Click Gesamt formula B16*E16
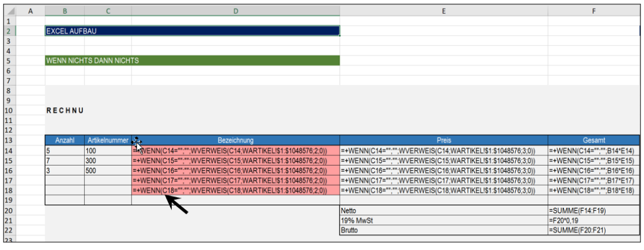Screen dimensions: 644x250 [594, 170]
